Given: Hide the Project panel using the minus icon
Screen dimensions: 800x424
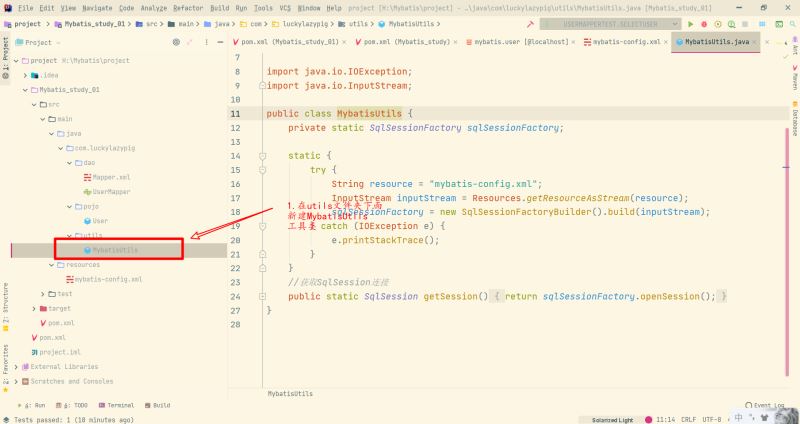Looking at the screenshot, I should click(220, 42).
